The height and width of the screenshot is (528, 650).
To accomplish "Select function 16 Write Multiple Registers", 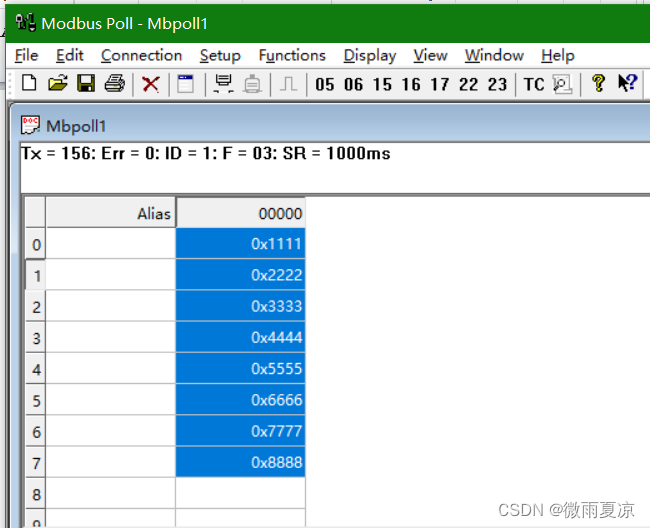I will pos(411,85).
